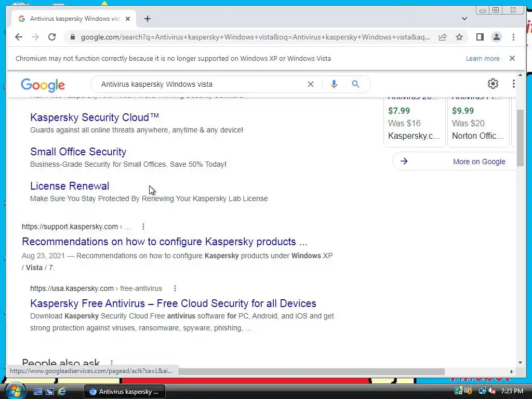Open the Kaspersky Security Cloud link
Viewport: 532px width, 399px height.
click(x=95, y=117)
